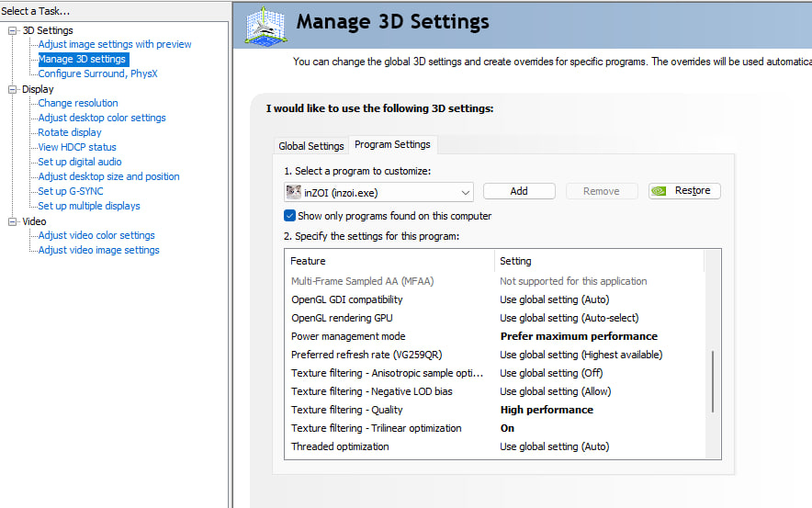Open 'Set up G-SYNC' page
812x508 pixels.
point(71,191)
